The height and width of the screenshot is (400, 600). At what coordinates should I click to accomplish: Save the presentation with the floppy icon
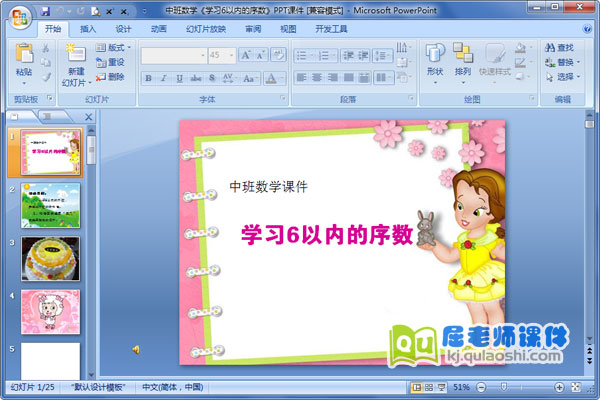[x=45, y=11]
